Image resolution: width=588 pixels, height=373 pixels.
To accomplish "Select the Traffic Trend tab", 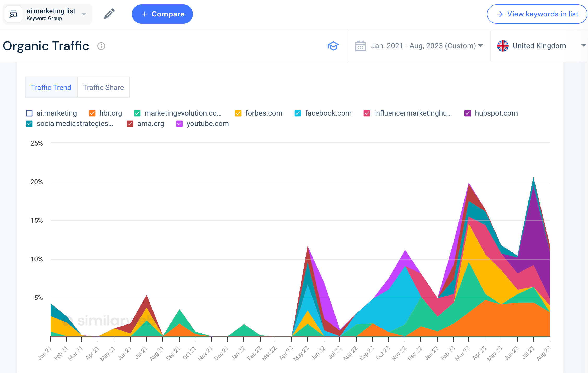I will point(51,87).
